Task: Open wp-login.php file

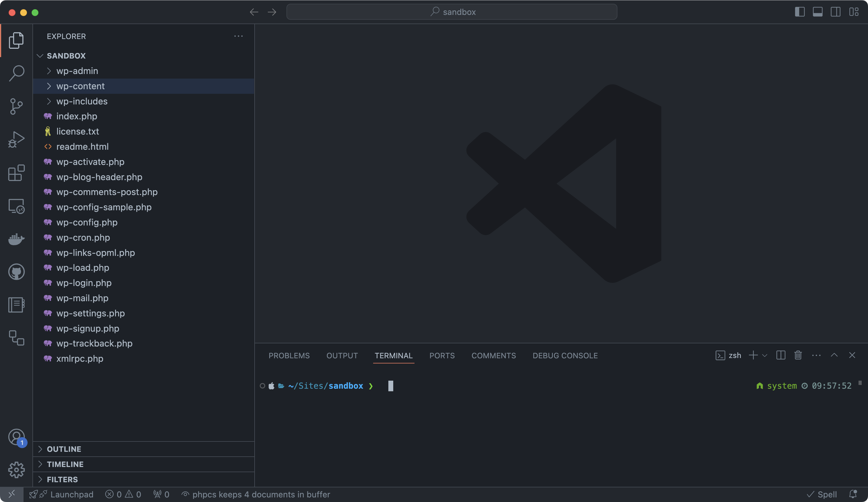Action: pyautogui.click(x=144, y=283)
